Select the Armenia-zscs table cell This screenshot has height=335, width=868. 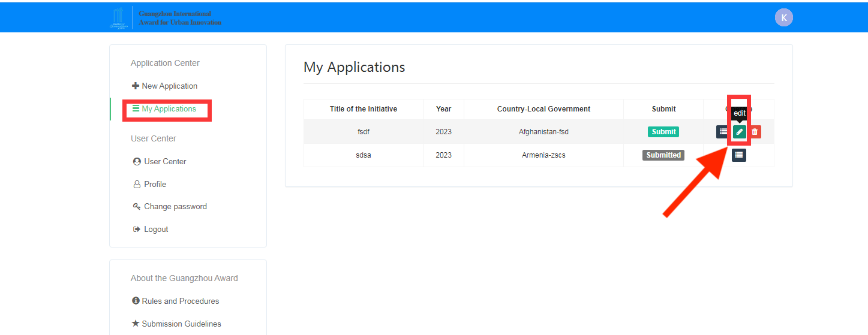coord(543,155)
